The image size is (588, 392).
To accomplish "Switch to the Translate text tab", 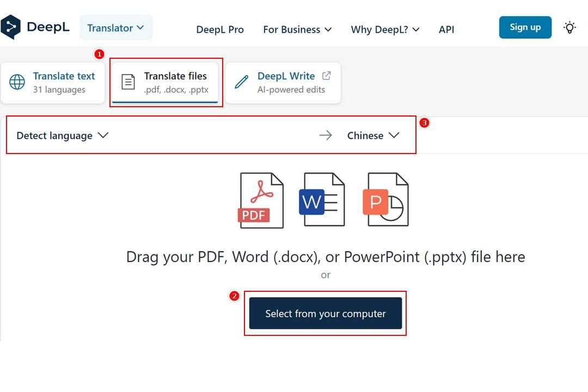I will (52, 83).
